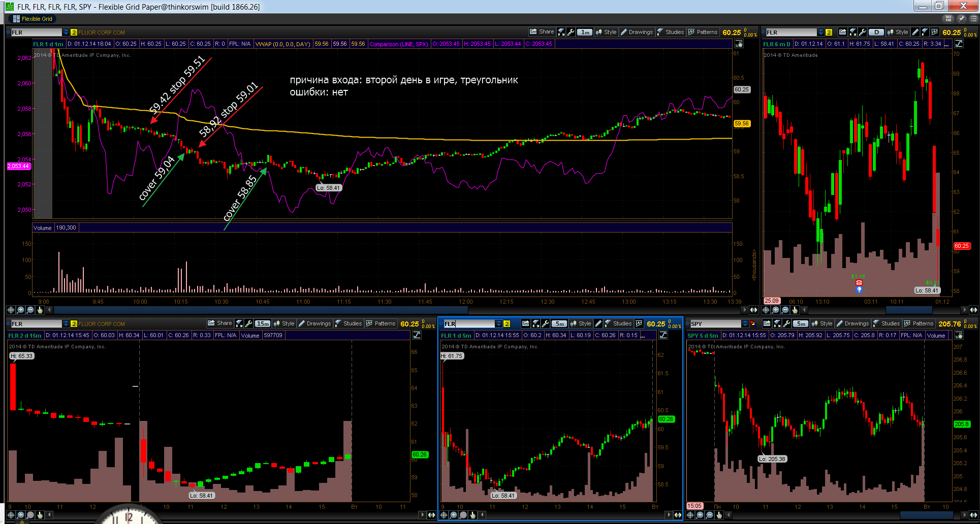Select the 1m timeframe button
Viewport: 980px width, 524px height.
coord(585,32)
